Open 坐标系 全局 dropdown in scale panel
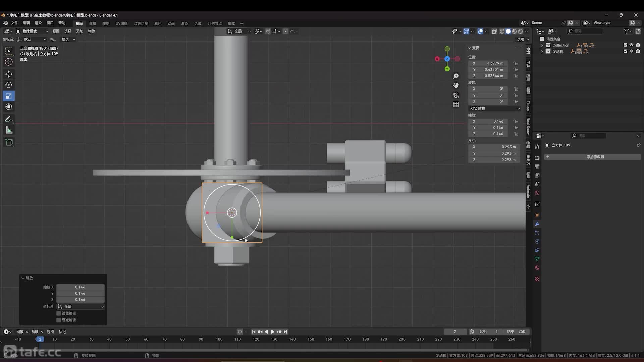644x362 pixels. (x=80, y=307)
